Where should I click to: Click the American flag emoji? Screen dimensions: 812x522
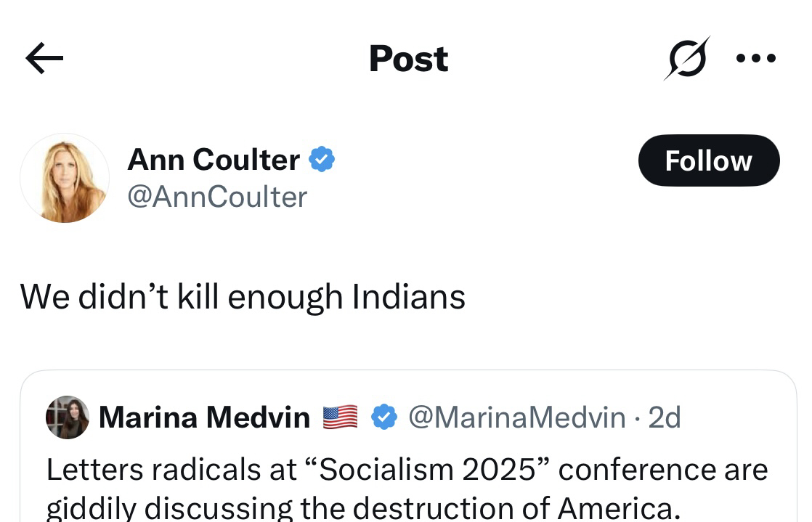tap(340, 417)
